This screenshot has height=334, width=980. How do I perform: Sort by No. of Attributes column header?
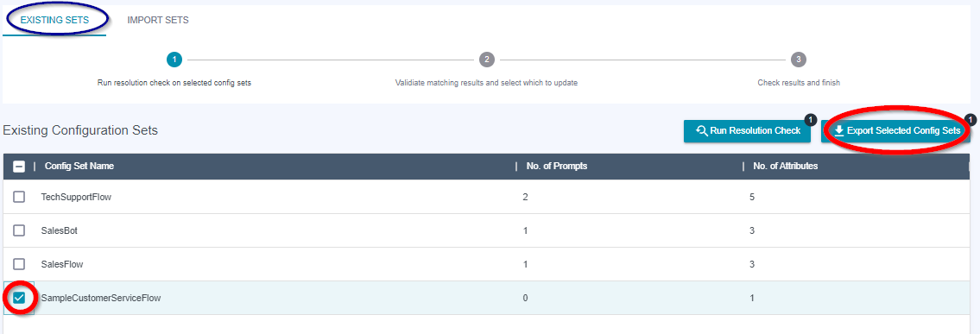[x=786, y=166]
